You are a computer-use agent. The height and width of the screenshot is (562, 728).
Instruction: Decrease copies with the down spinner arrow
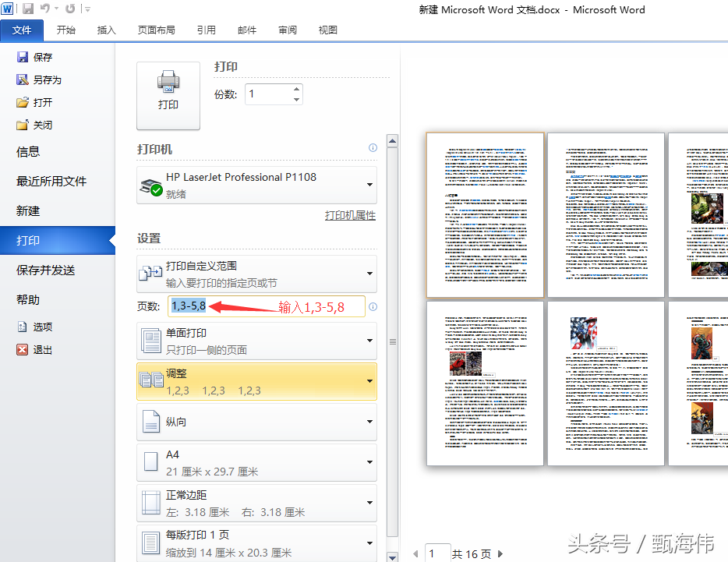click(x=297, y=100)
